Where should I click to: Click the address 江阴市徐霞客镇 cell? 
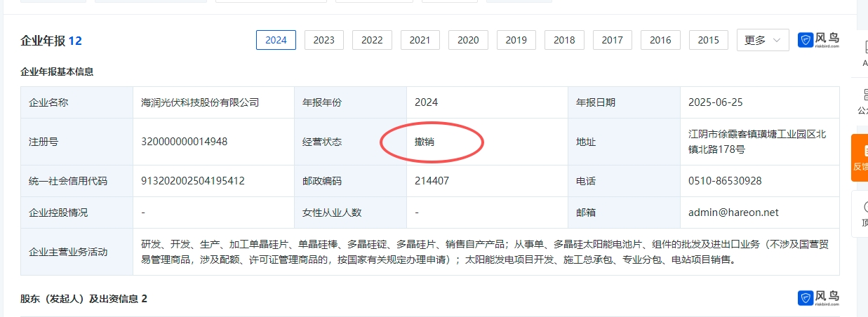(x=759, y=142)
